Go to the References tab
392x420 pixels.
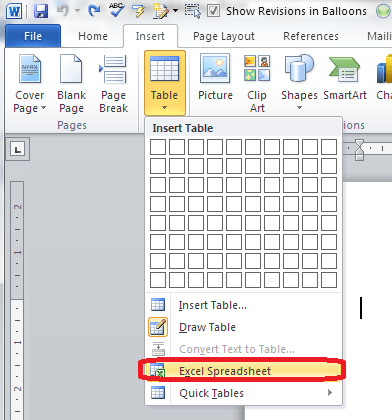point(311,36)
